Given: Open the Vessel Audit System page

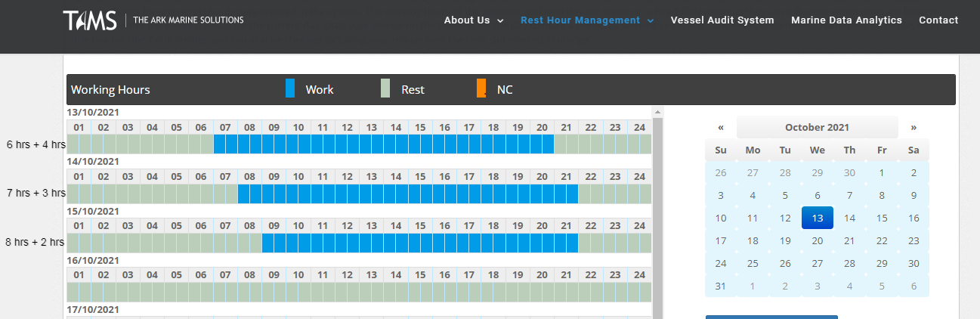Looking at the screenshot, I should pos(722,20).
